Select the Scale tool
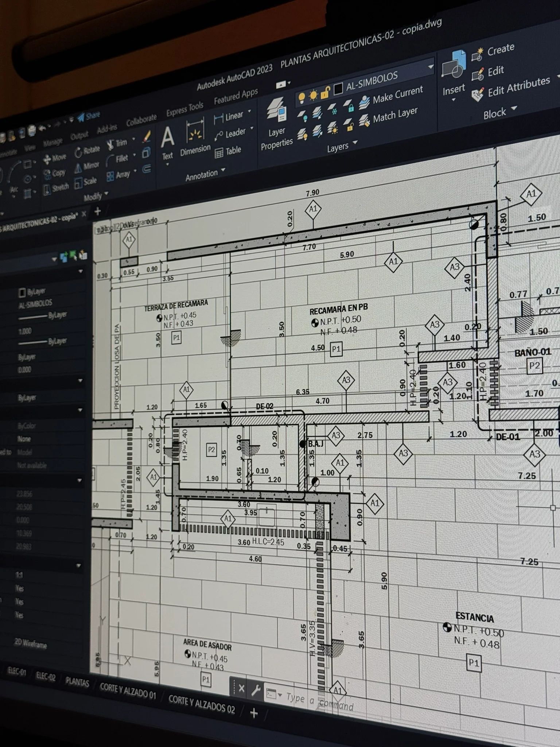This screenshot has height=747, width=560. 86,182
